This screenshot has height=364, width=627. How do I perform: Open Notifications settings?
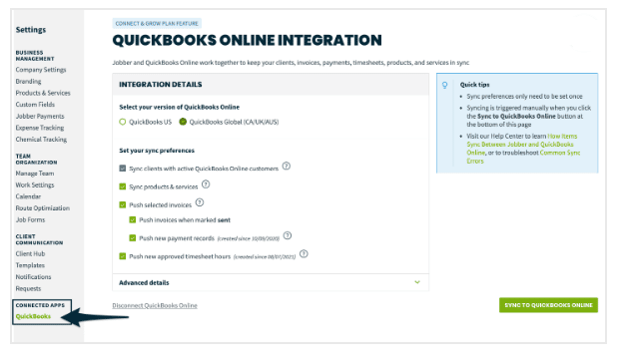click(33, 277)
